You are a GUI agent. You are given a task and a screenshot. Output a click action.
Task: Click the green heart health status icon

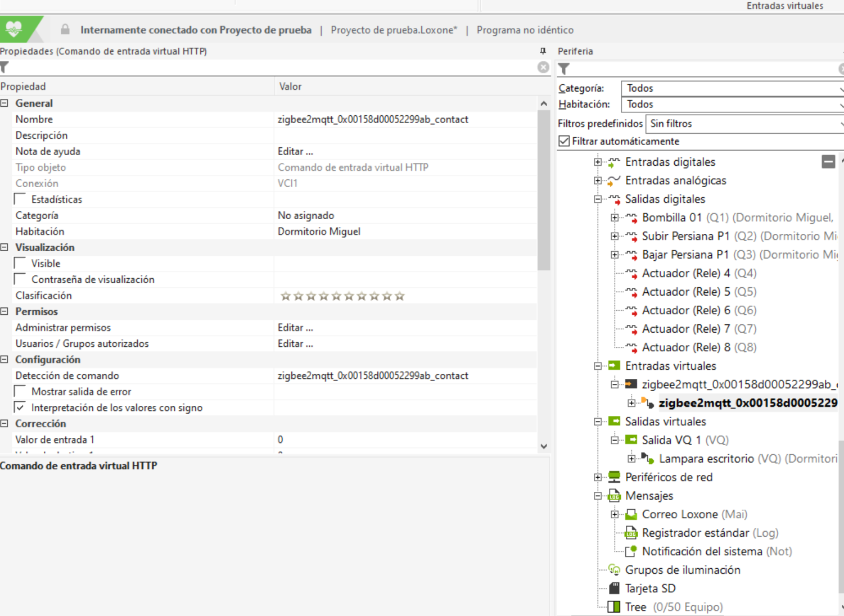click(x=14, y=29)
